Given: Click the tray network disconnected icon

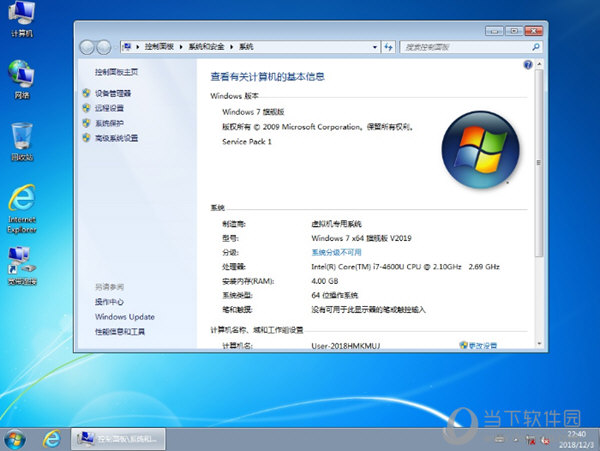Looking at the screenshot, I should coord(530,440).
